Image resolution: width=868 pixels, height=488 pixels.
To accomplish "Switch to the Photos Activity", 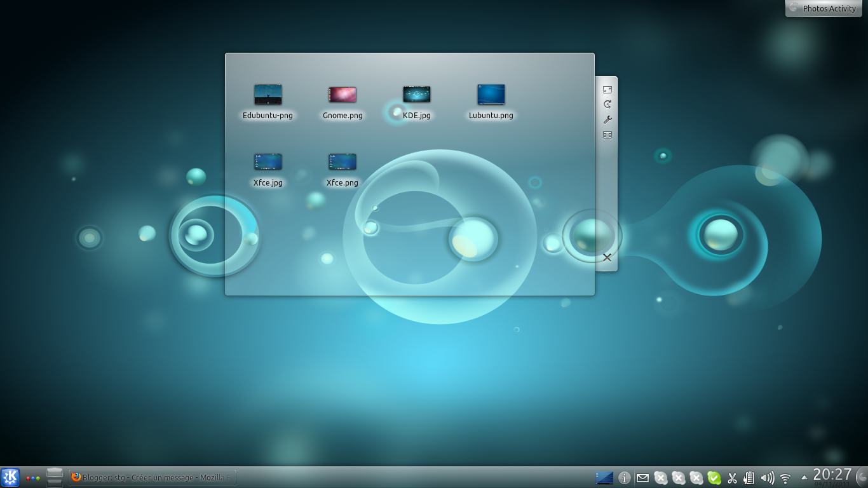I will 823,8.
